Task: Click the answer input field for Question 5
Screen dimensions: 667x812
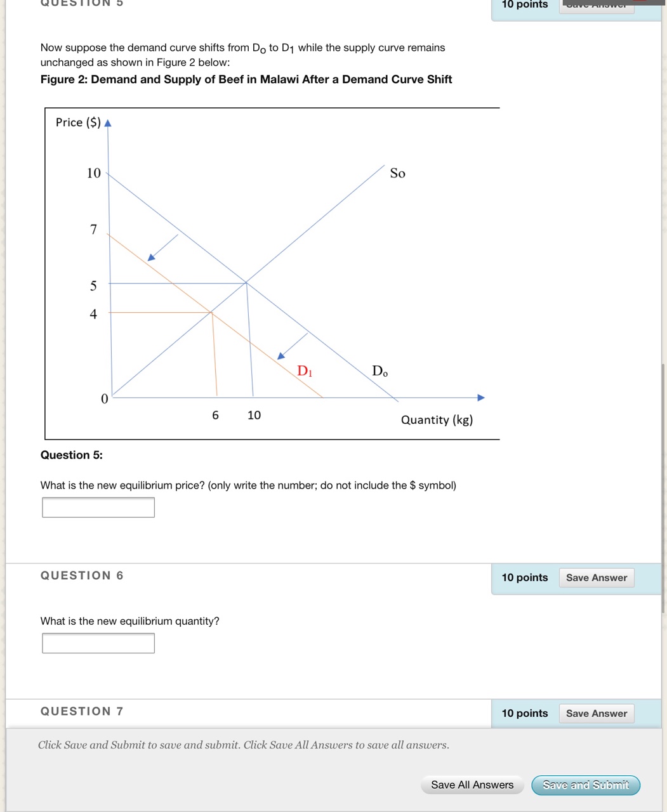Action: pos(98,507)
